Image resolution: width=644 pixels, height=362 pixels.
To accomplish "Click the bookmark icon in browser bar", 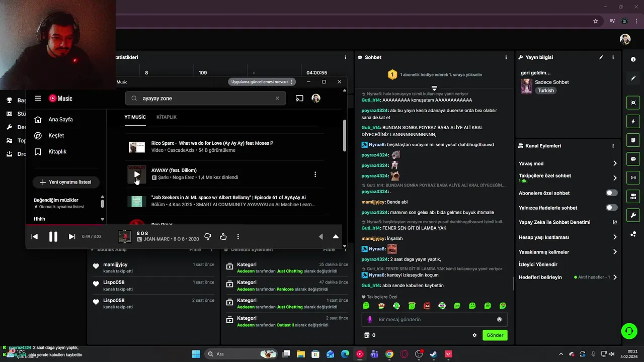I will (x=596, y=21).
